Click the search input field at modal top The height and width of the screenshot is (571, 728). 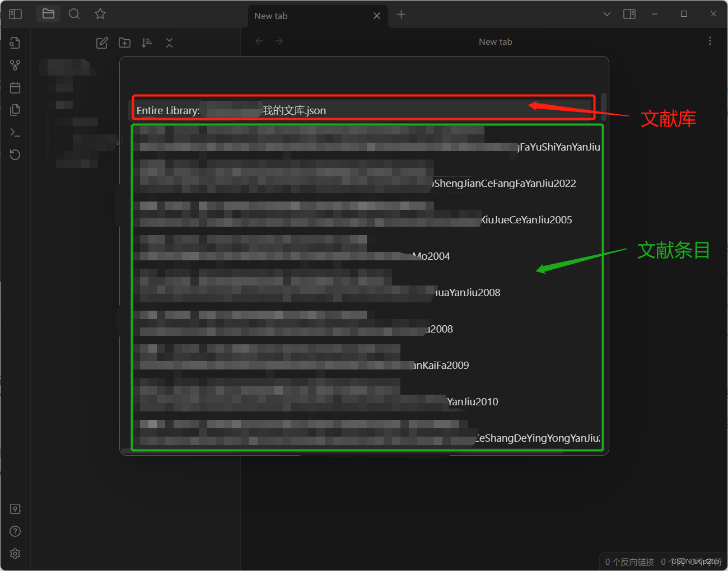(364, 74)
